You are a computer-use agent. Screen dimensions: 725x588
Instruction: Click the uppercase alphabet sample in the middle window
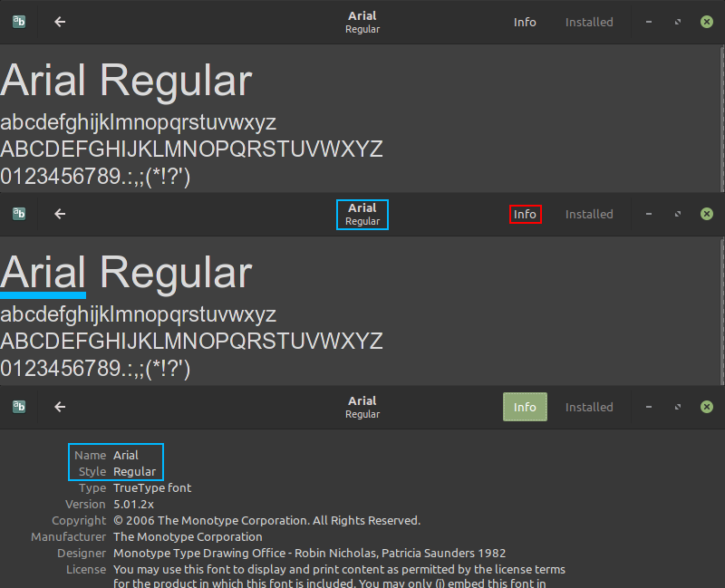click(x=191, y=342)
